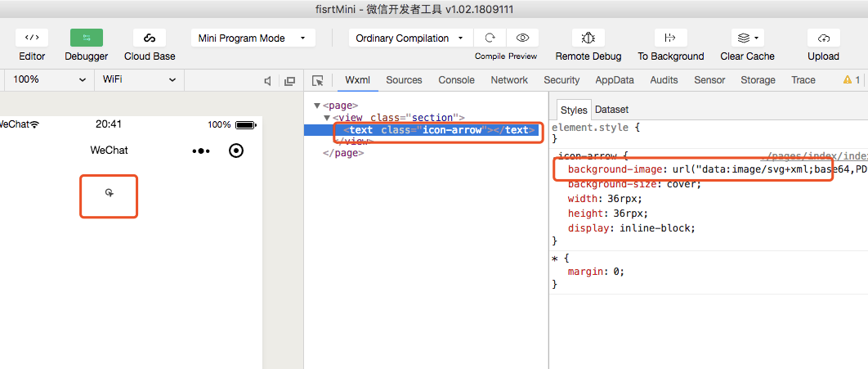Mute simulator sound via speaker icon
This screenshot has width=868, height=369.
[268, 81]
